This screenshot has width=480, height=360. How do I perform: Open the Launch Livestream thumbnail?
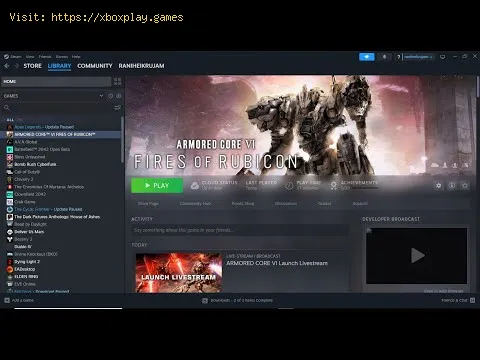tap(179, 273)
